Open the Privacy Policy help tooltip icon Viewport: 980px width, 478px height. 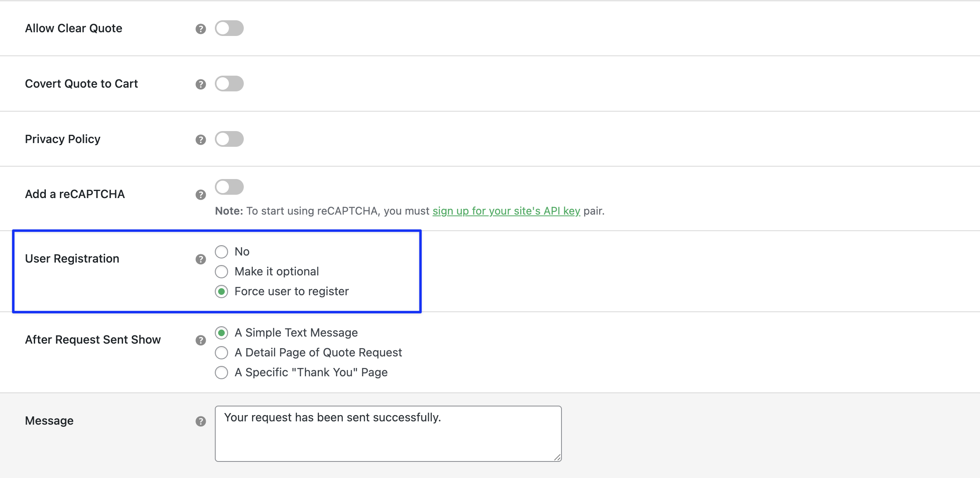click(201, 140)
